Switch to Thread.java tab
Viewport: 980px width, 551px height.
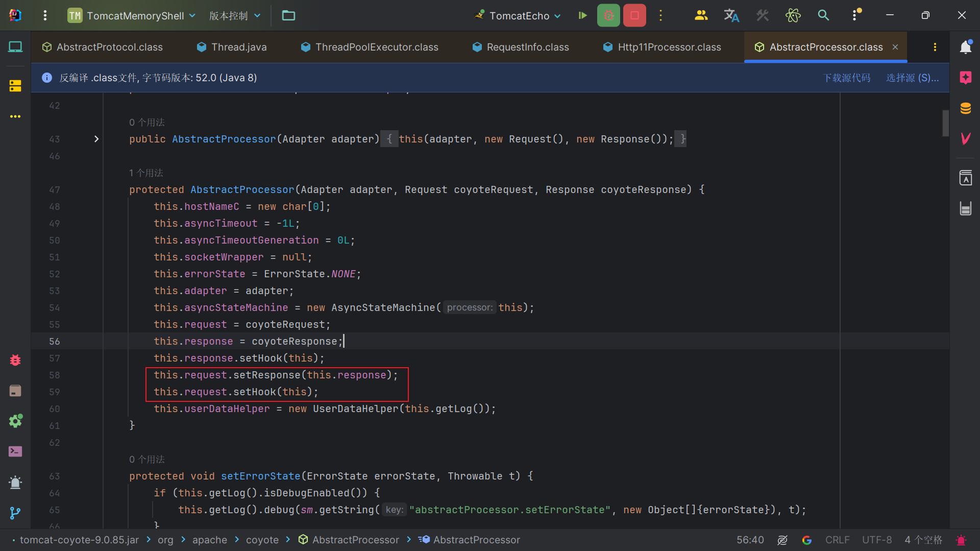[x=232, y=47]
